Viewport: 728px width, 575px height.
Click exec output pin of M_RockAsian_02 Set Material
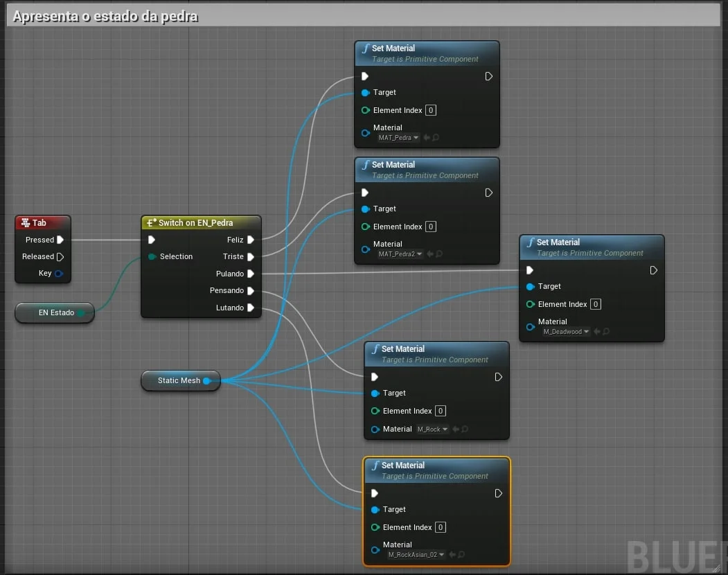(498, 493)
